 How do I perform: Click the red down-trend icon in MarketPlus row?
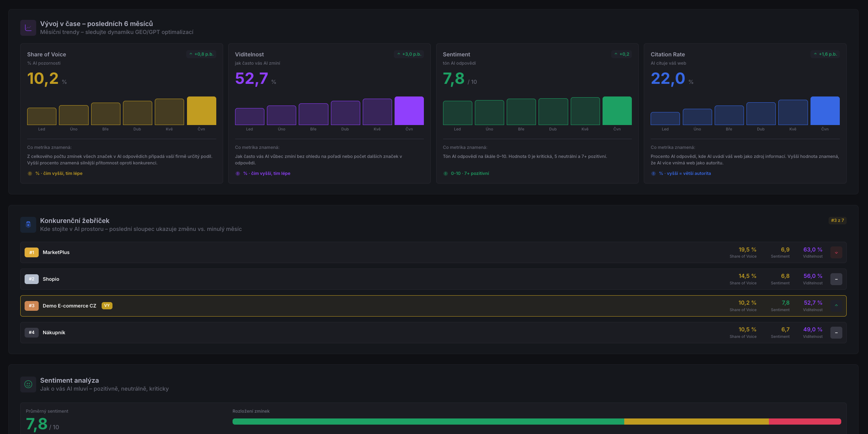click(x=836, y=253)
